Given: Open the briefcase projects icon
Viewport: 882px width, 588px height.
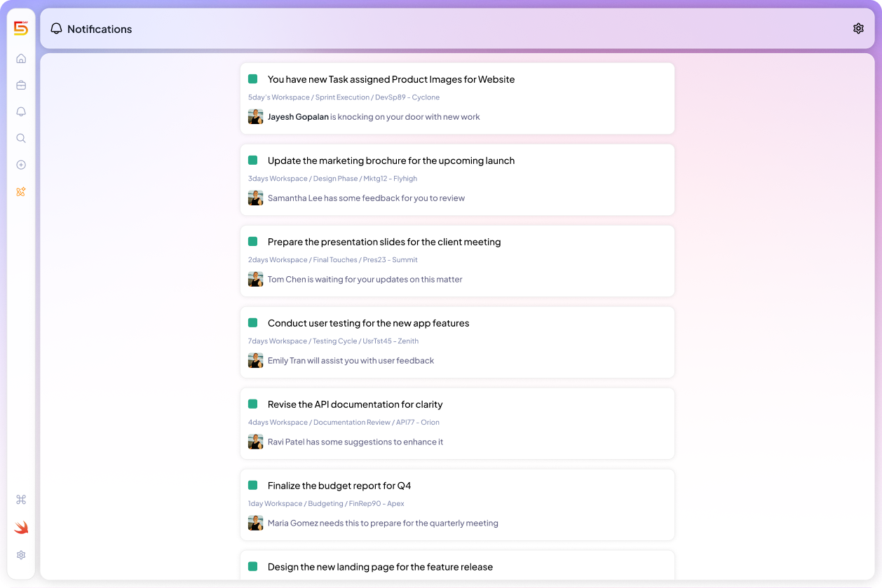Looking at the screenshot, I should click(x=21, y=86).
